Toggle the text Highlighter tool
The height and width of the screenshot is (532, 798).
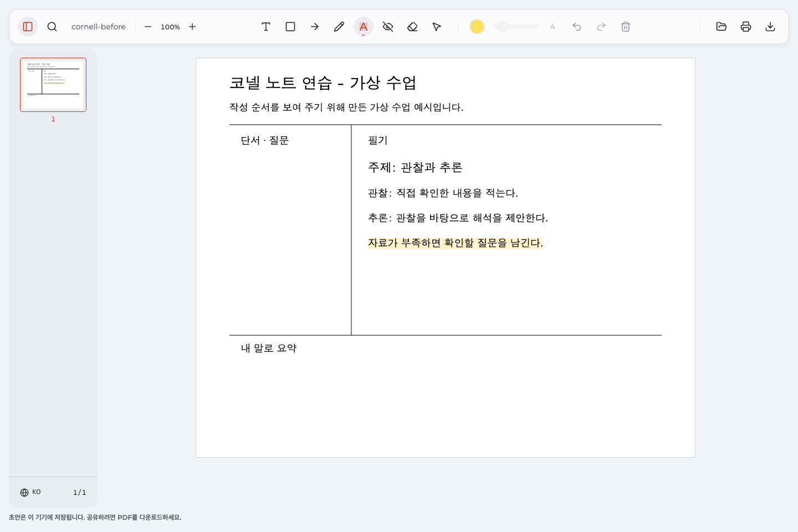364,27
